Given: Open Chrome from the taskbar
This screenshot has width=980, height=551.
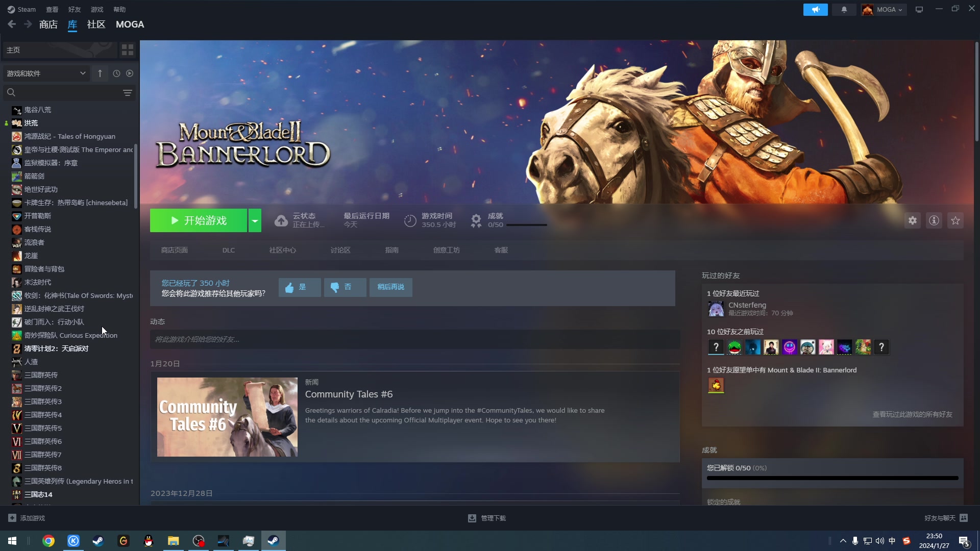Looking at the screenshot, I should (48, 541).
